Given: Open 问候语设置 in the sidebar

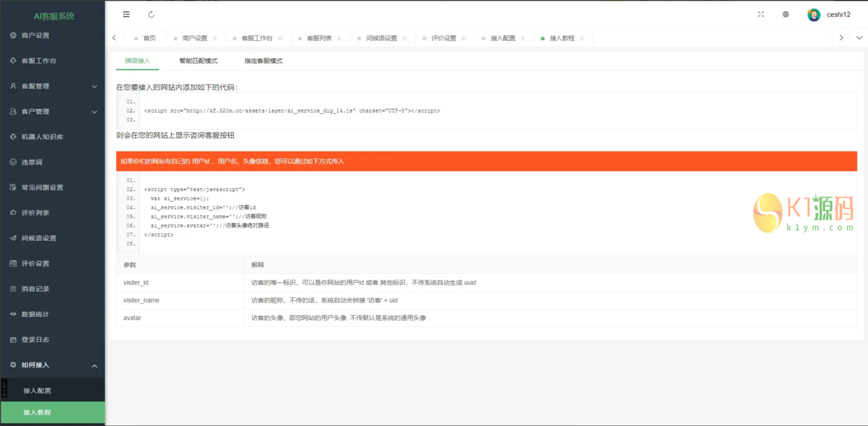Looking at the screenshot, I should [x=52, y=238].
